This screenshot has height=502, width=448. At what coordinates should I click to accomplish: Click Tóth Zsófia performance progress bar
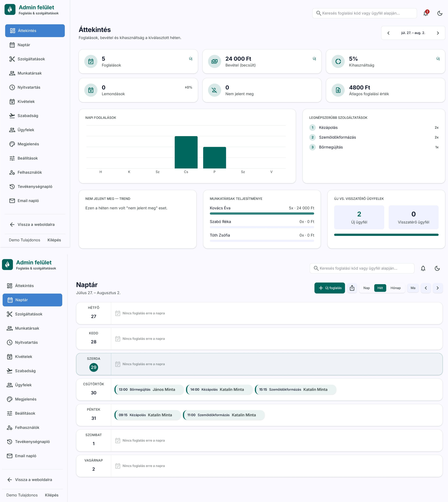(x=262, y=241)
